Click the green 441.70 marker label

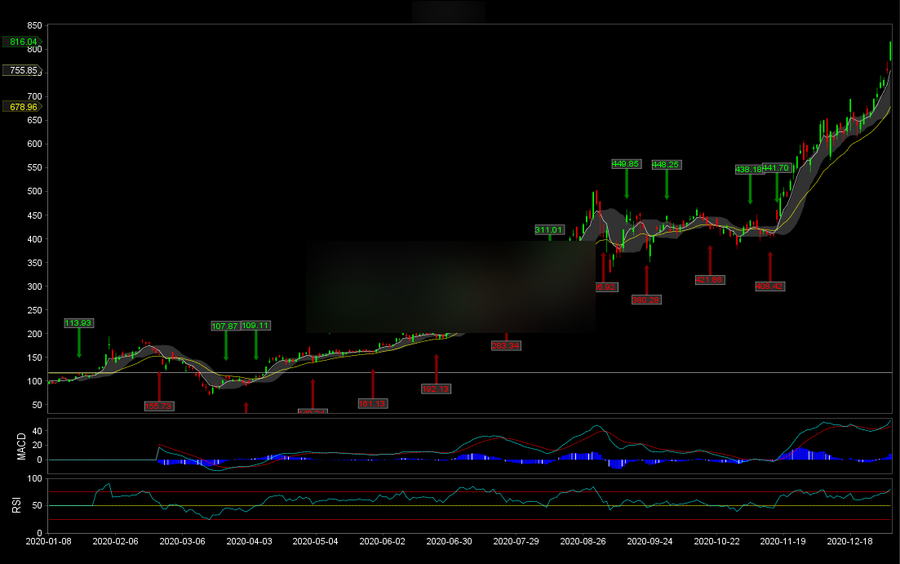777,168
